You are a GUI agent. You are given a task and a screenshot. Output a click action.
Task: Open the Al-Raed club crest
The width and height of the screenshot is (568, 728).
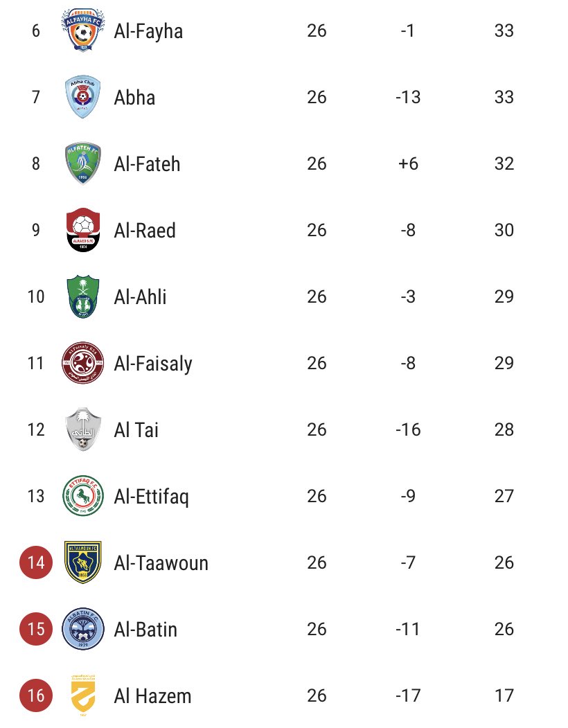point(82,230)
